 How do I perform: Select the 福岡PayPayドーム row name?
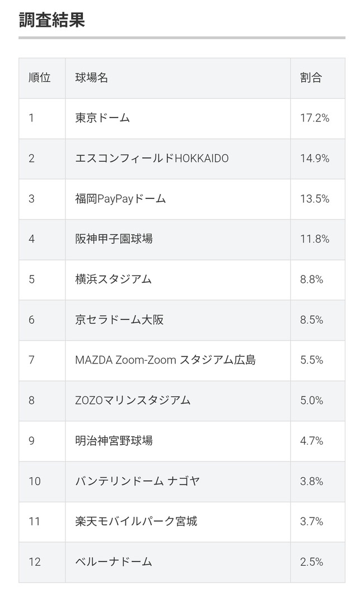point(120,199)
